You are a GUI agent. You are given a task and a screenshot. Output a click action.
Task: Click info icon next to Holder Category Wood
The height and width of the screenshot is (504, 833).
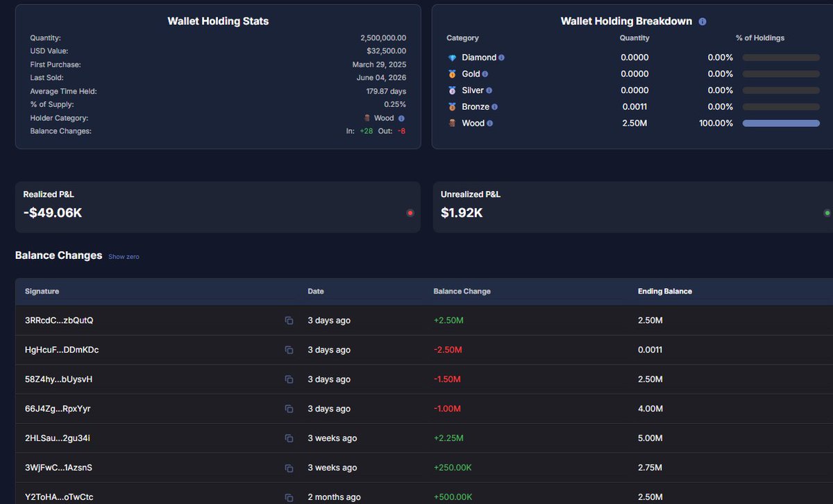tap(401, 119)
